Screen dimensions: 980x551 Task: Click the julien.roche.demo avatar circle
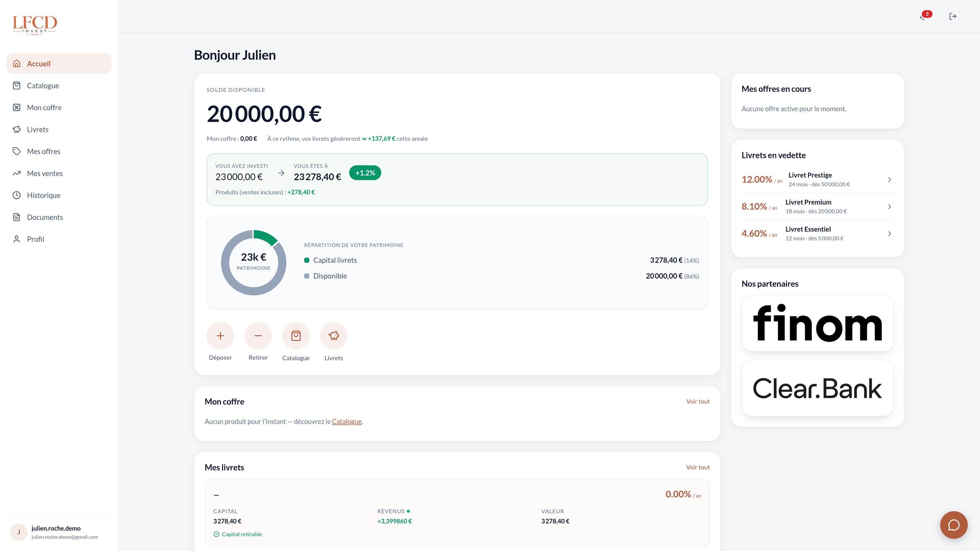tap(19, 532)
